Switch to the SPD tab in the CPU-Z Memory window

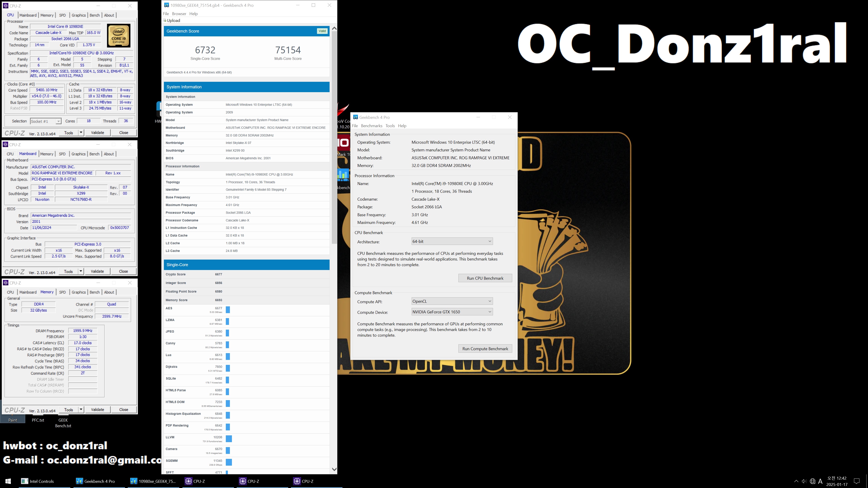(x=62, y=292)
